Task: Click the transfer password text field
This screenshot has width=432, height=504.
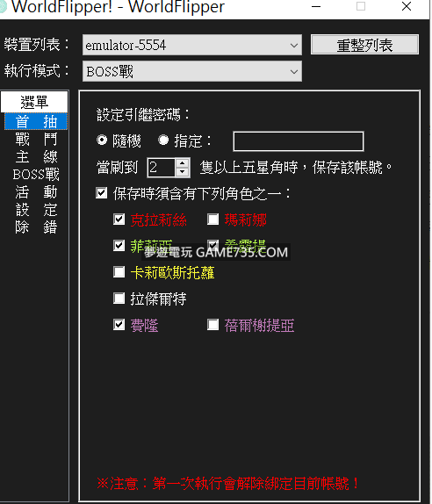Action: pos(299,141)
